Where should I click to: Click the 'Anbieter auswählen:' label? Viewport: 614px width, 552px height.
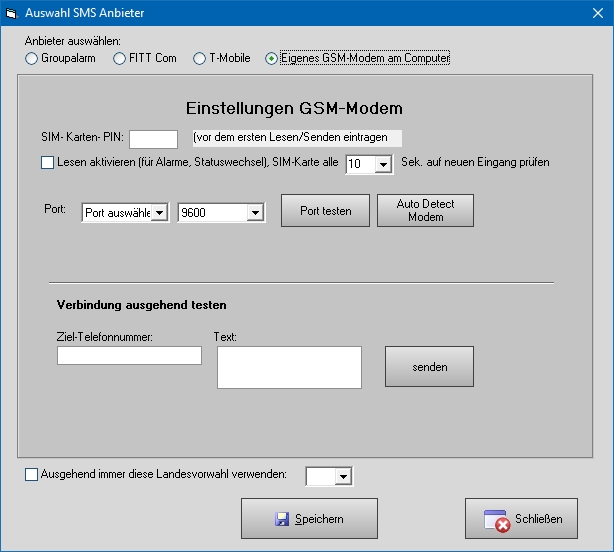point(73,41)
